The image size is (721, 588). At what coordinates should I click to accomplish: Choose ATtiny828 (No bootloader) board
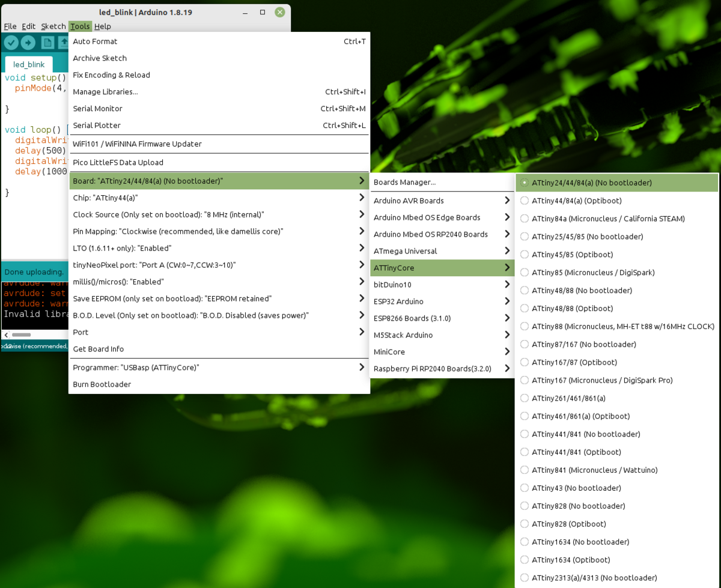click(x=617, y=506)
